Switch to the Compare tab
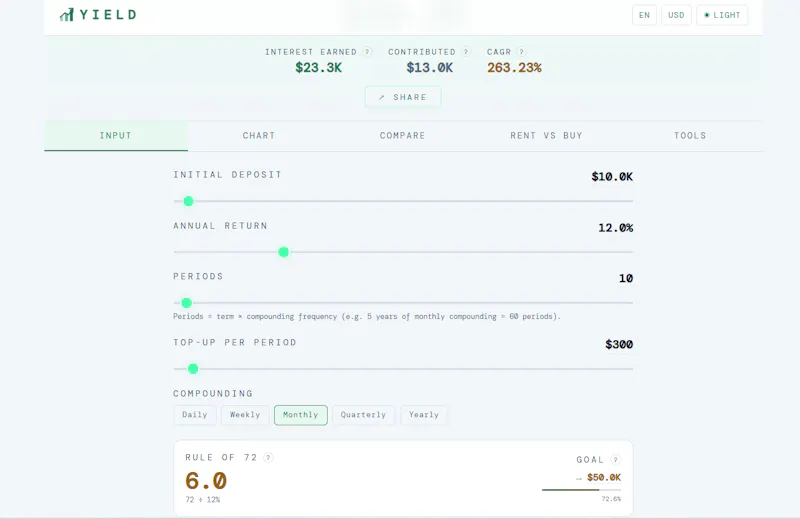800x519 pixels. point(403,136)
